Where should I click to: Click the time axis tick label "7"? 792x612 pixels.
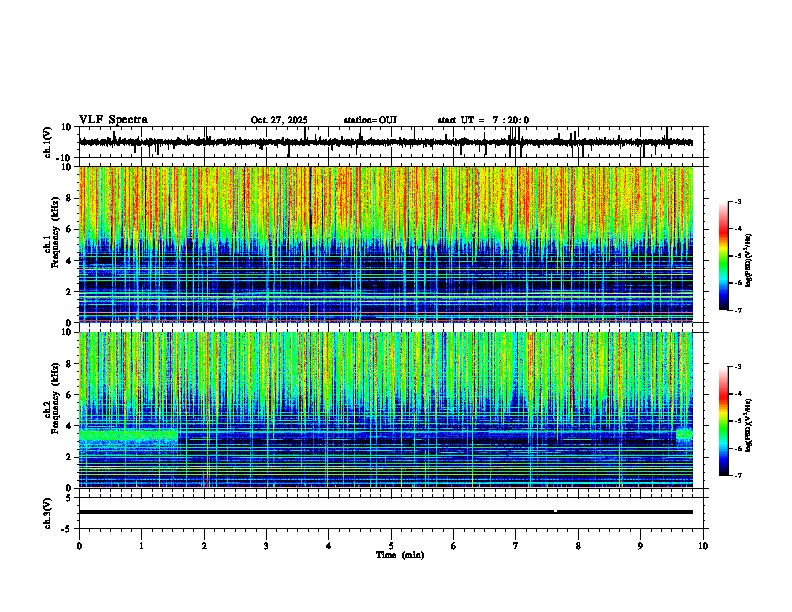point(516,546)
